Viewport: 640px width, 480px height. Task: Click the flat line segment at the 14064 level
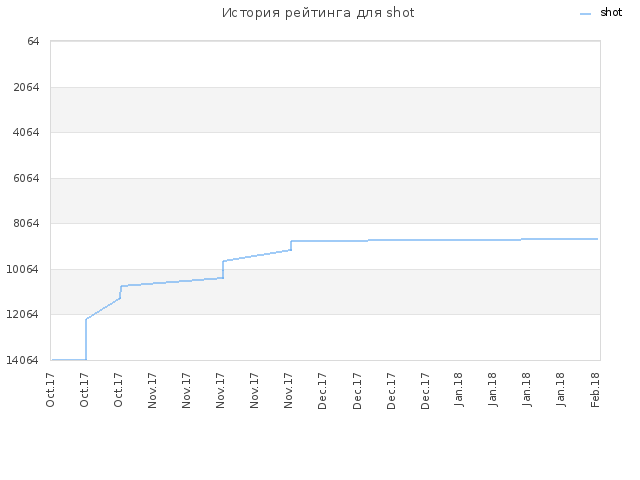click(69, 360)
